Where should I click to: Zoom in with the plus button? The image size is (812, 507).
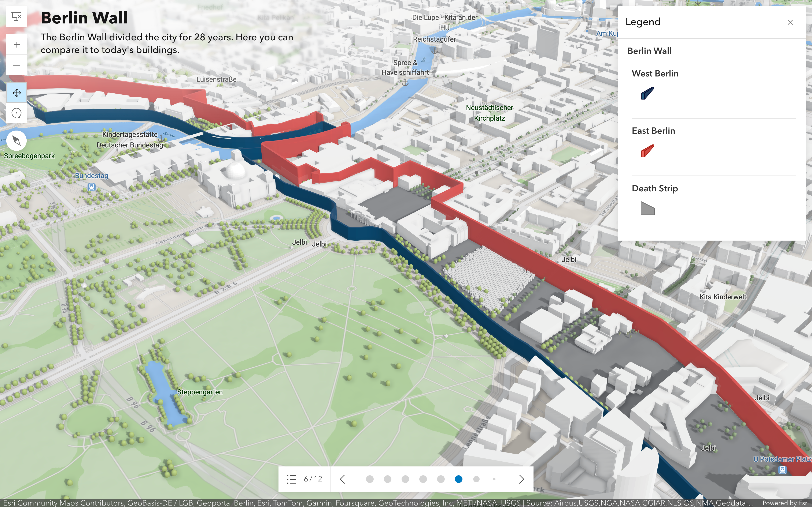coord(16,45)
